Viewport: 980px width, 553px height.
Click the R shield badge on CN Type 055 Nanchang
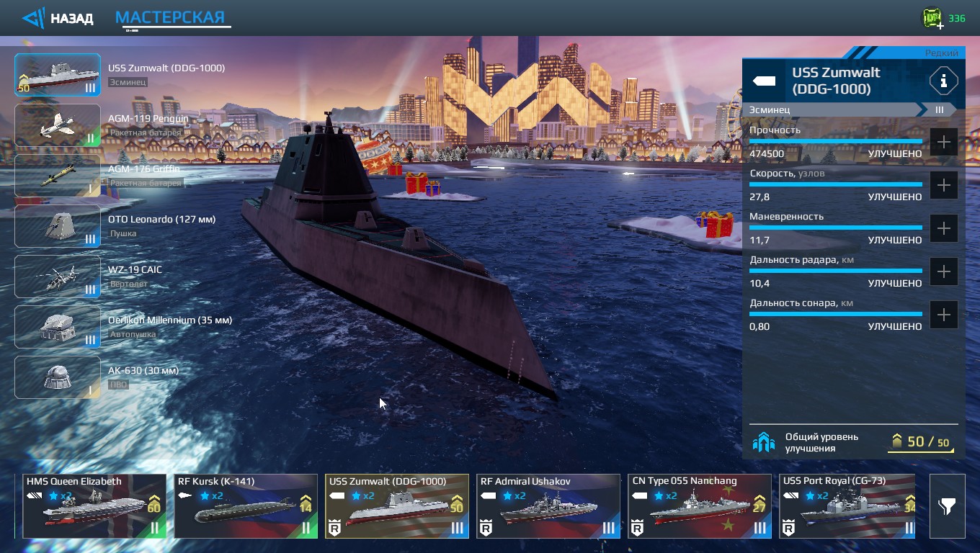click(637, 529)
